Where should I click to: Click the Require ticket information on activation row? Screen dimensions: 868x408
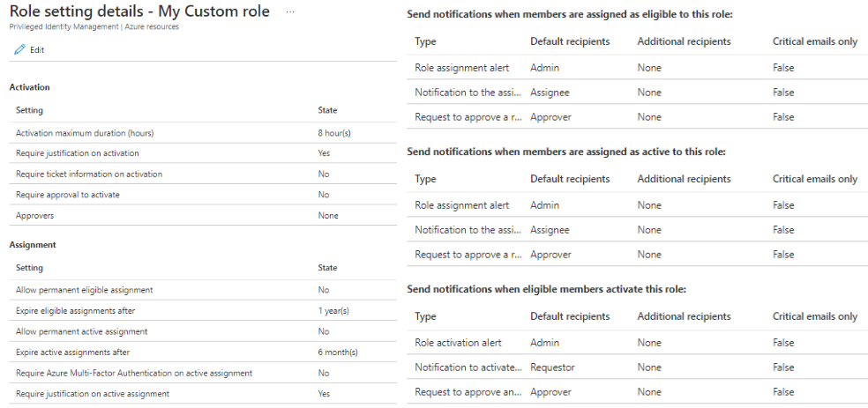(88, 174)
